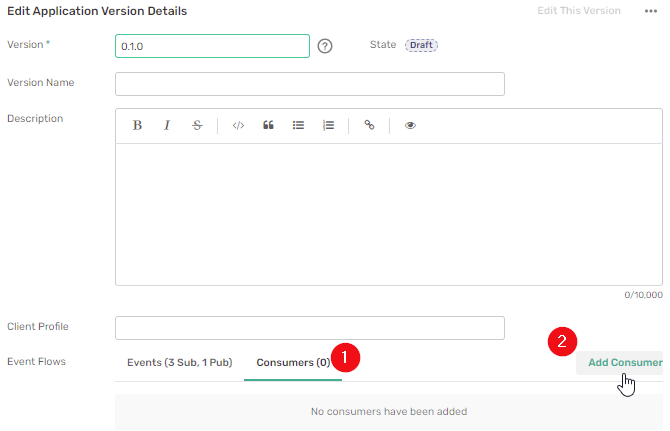Click the Add Consumer button
Viewport: 670px width, 431px height.
(624, 362)
